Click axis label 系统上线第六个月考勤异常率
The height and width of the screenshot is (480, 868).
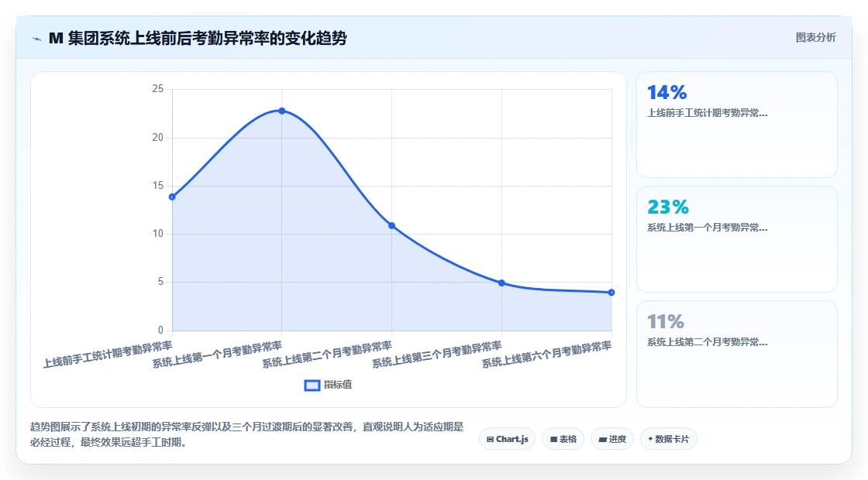click(547, 355)
